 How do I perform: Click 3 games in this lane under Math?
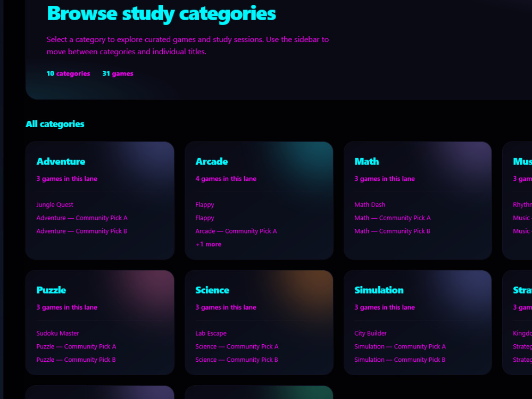pos(385,179)
